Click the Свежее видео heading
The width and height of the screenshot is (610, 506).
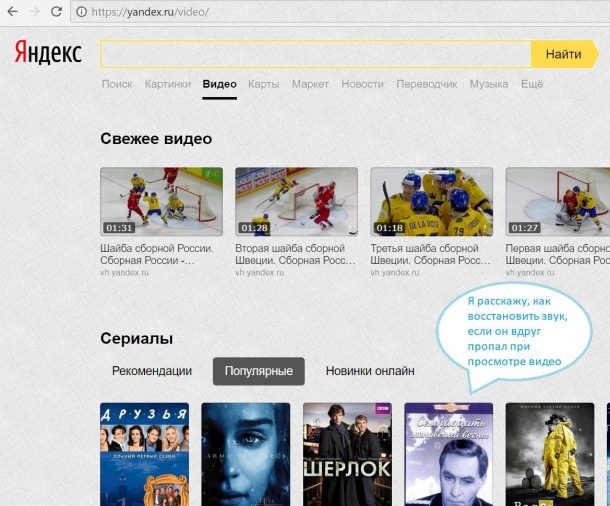pyautogui.click(x=156, y=139)
